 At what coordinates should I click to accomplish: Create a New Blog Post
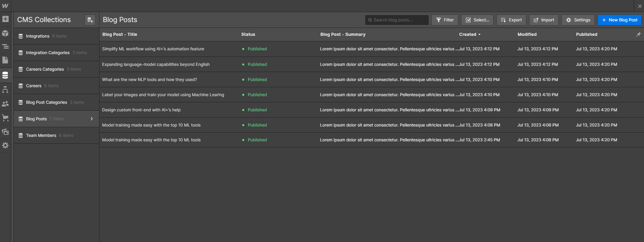click(620, 20)
